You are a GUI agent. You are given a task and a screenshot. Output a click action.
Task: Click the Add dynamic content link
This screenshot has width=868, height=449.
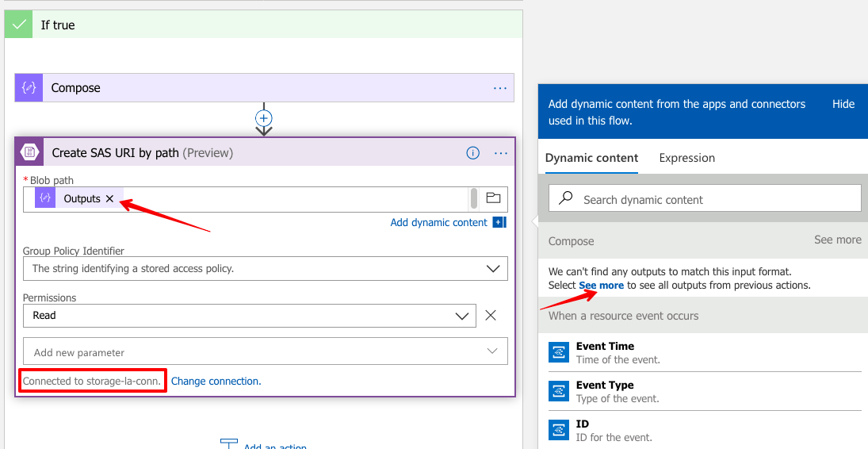pyautogui.click(x=438, y=223)
